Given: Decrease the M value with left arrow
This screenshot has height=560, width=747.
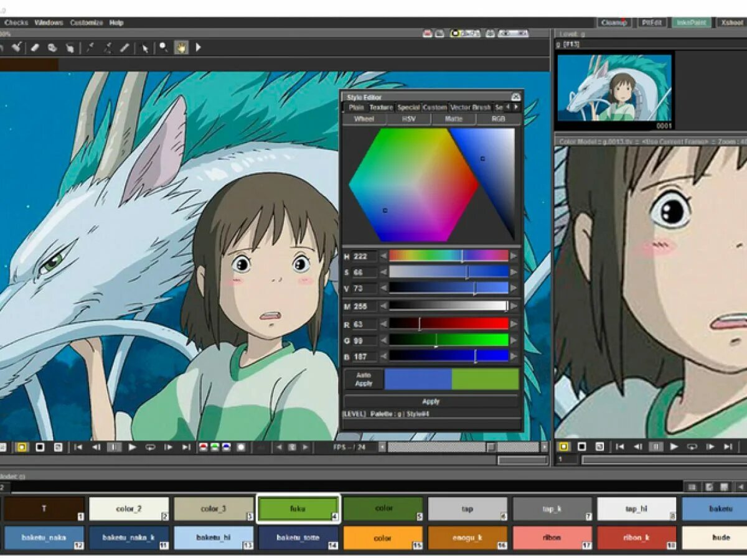Looking at the screenshot, I should [383, 306].
